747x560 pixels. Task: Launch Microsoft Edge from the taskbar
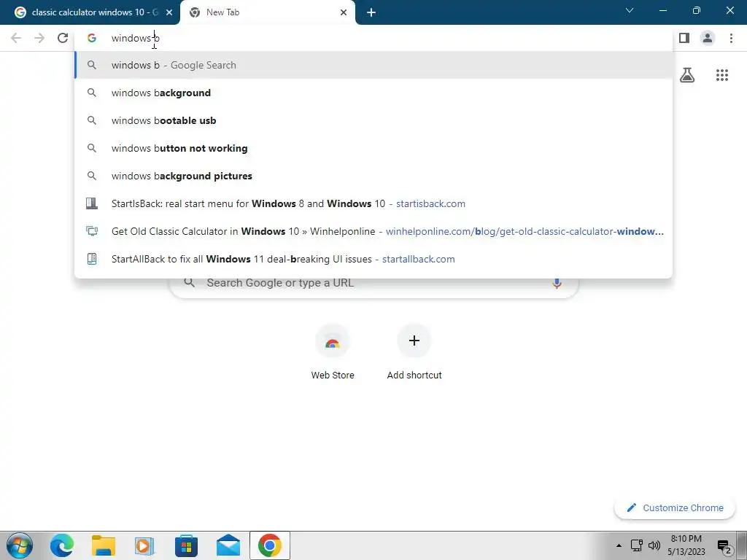click(x=62, y=545)
